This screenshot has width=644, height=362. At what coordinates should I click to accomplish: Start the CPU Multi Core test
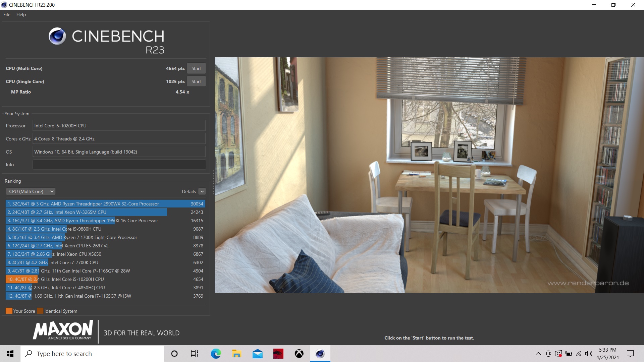pyautogui.click(x=196, y=68)
